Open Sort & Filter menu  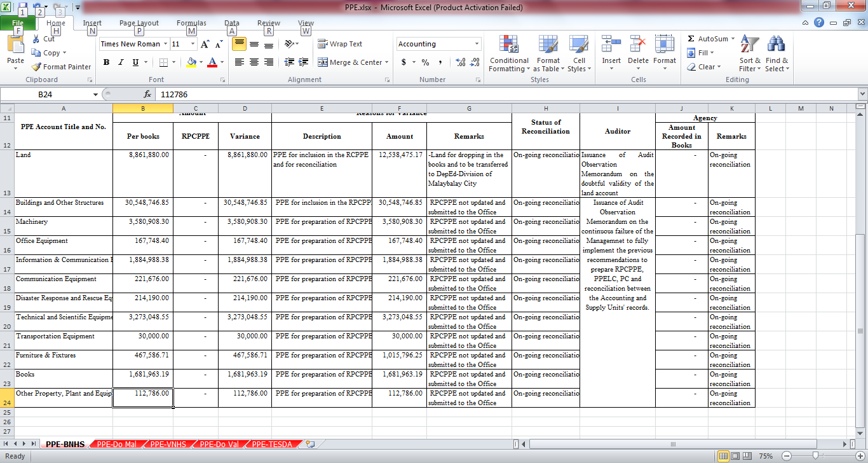pyautogui.click(x=750, y=53)
